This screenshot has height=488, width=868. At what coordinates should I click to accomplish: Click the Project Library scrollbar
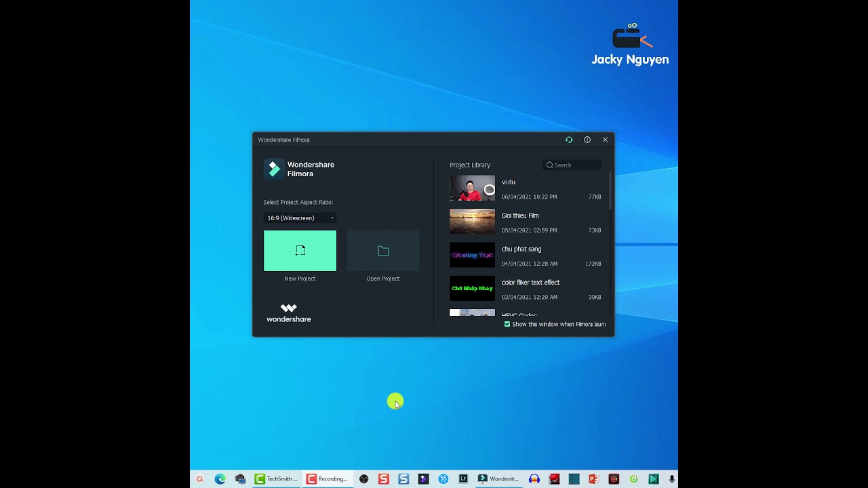(610, 191)
